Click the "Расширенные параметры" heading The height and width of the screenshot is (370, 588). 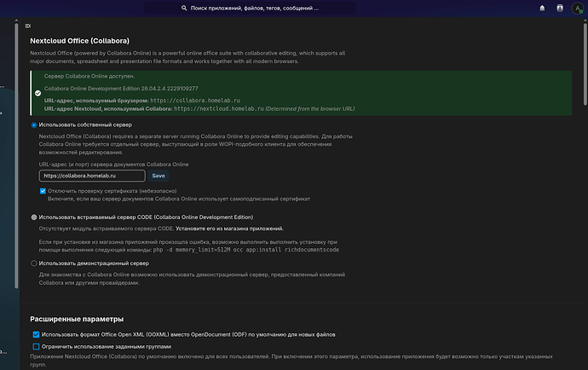[77, 319]
